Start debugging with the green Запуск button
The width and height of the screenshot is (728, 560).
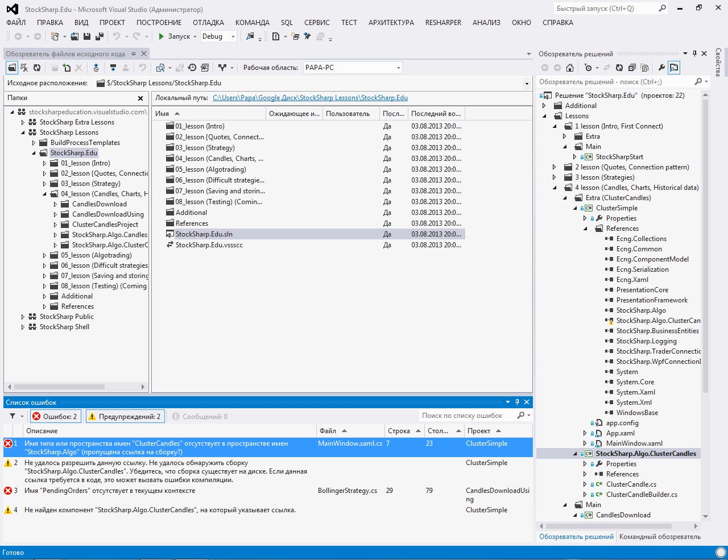(x=174, y=36)
